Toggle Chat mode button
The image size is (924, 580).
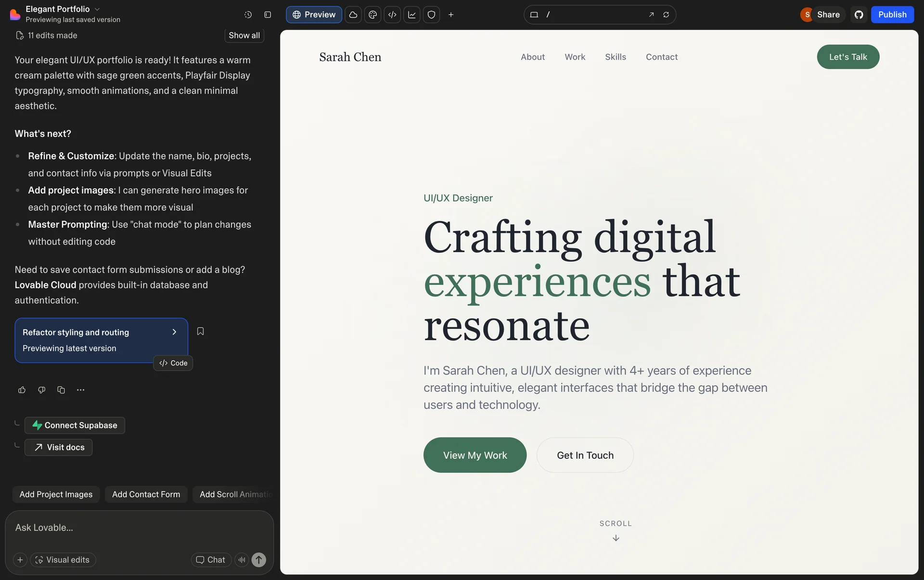point(211,559)
